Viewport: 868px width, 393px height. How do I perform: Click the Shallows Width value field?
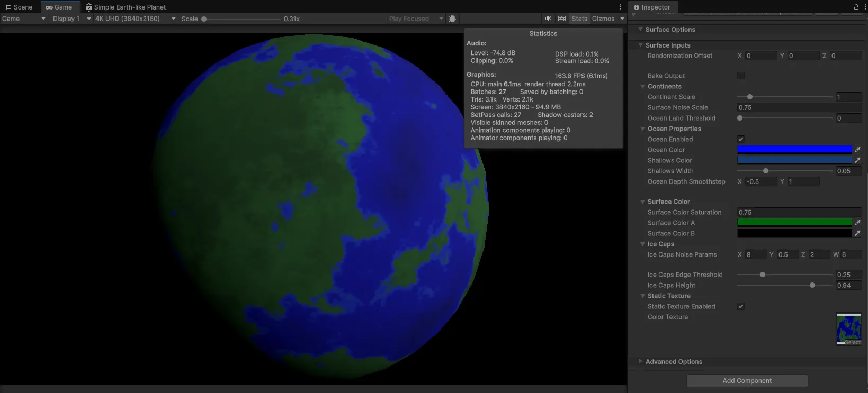848,171
